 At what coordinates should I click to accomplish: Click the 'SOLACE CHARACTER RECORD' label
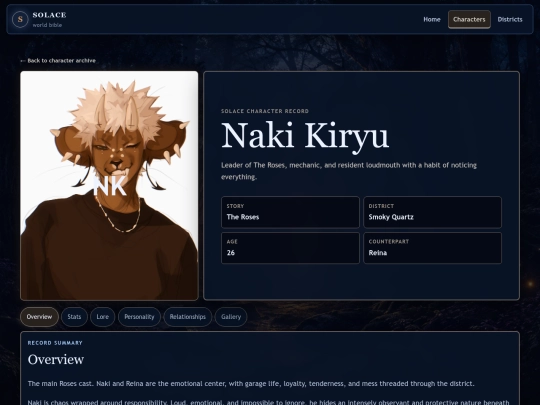tap(265, 111)
